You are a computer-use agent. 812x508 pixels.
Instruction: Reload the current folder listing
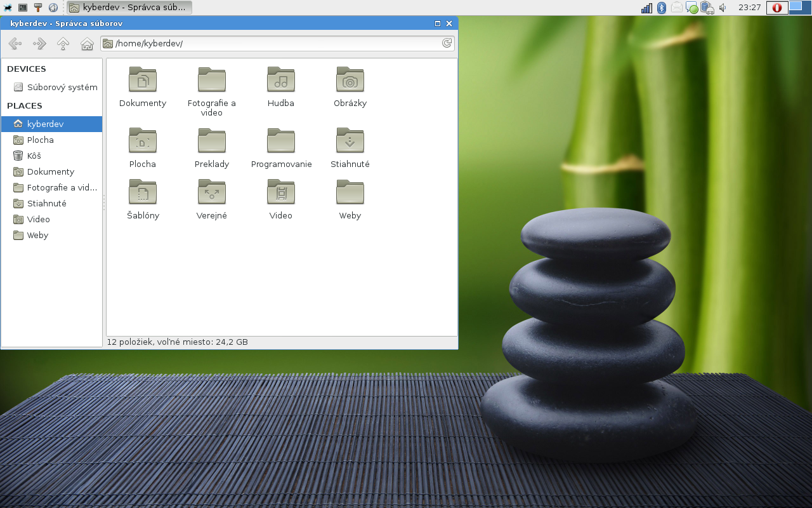(447, 43)
